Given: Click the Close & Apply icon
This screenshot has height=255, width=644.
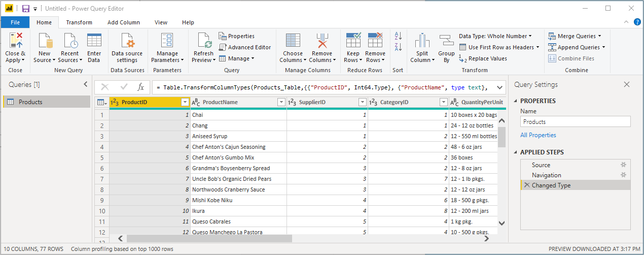Looking at the screenshot, I should [x=15, y=41].
